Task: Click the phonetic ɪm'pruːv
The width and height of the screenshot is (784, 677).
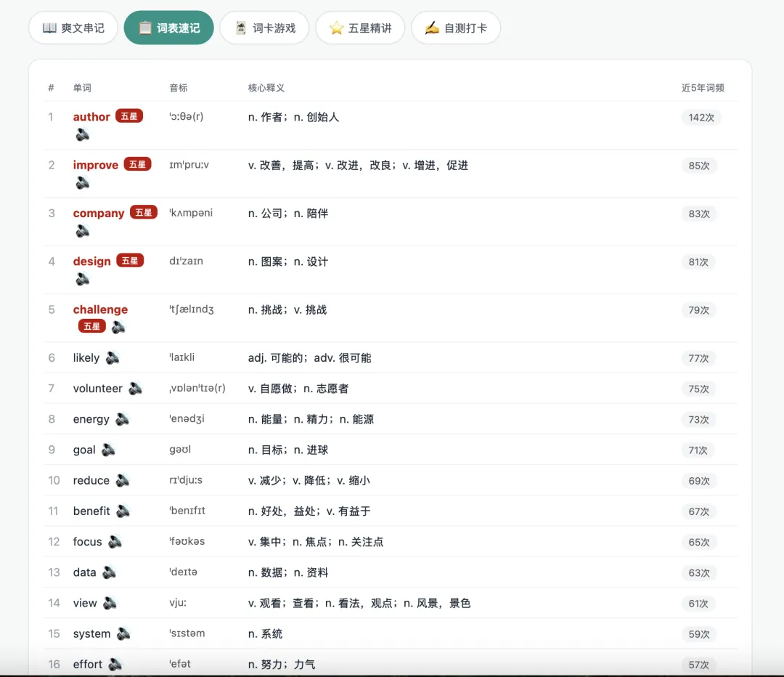Action: [189, 165]
